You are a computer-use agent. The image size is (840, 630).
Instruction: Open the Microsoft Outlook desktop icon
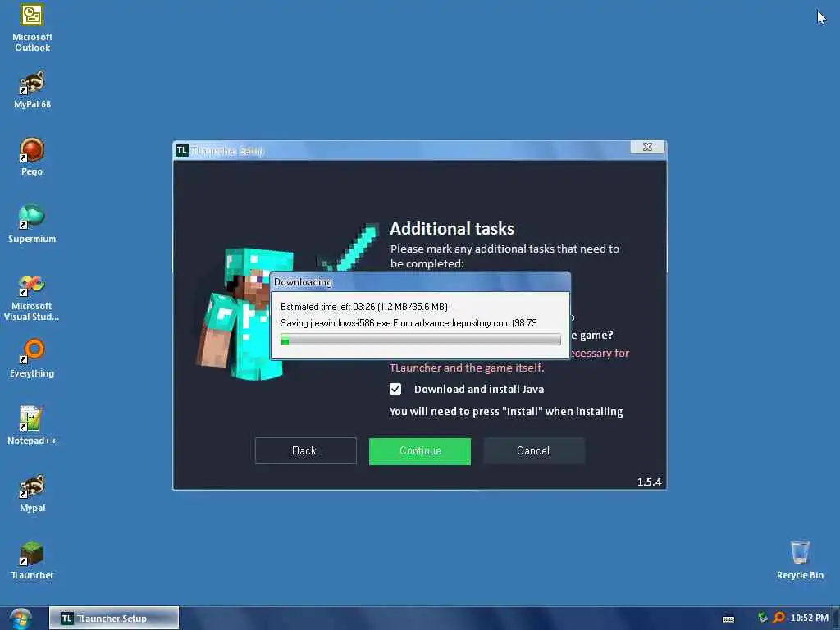pos(32,28)
